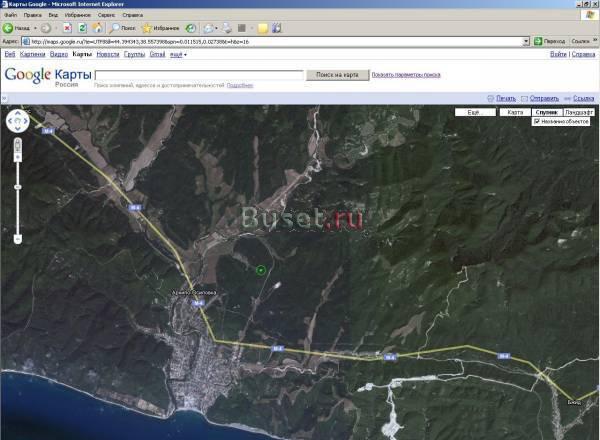Click the 'Печать' print link
Viewport: 600px width, 440px height.
[x=506, y=98]
